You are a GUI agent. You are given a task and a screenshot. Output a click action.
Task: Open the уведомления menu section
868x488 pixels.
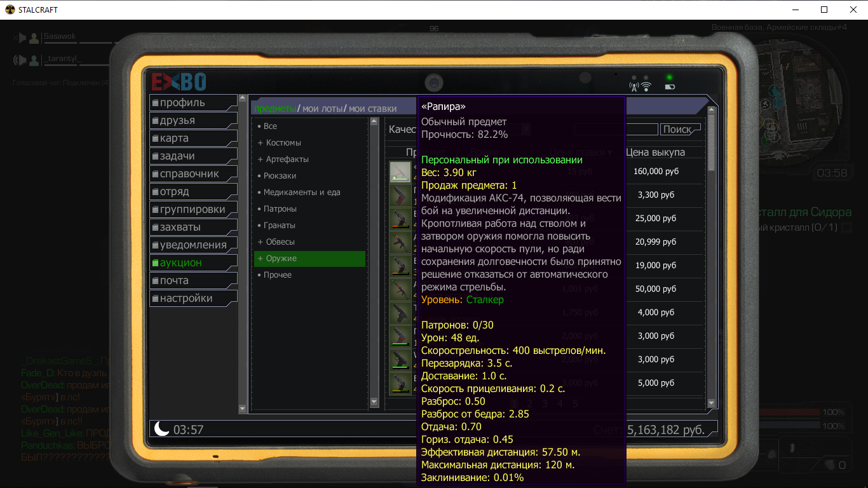click(193, 245)
